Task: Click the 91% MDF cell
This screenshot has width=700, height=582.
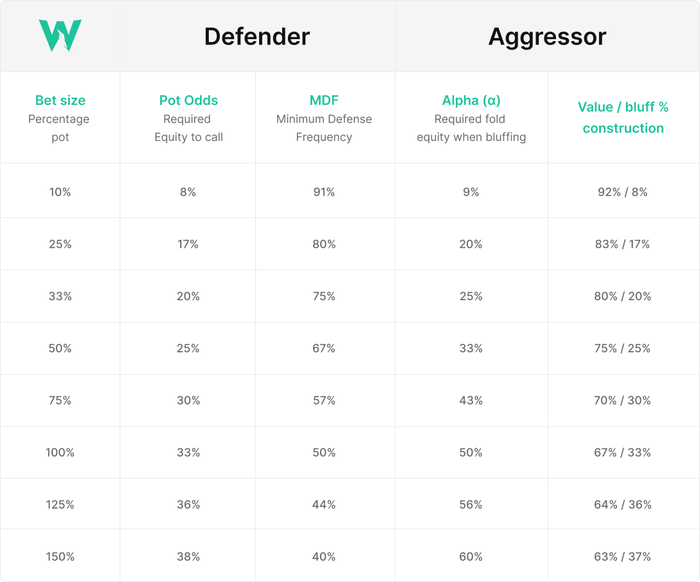Action: pyautogui.click(x=325, y=192)
